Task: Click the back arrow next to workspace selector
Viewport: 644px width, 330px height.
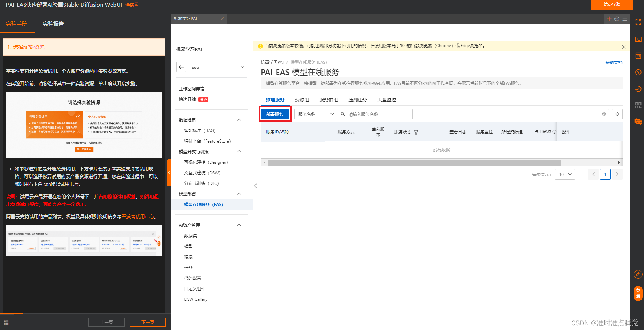Action: (181, 67)
